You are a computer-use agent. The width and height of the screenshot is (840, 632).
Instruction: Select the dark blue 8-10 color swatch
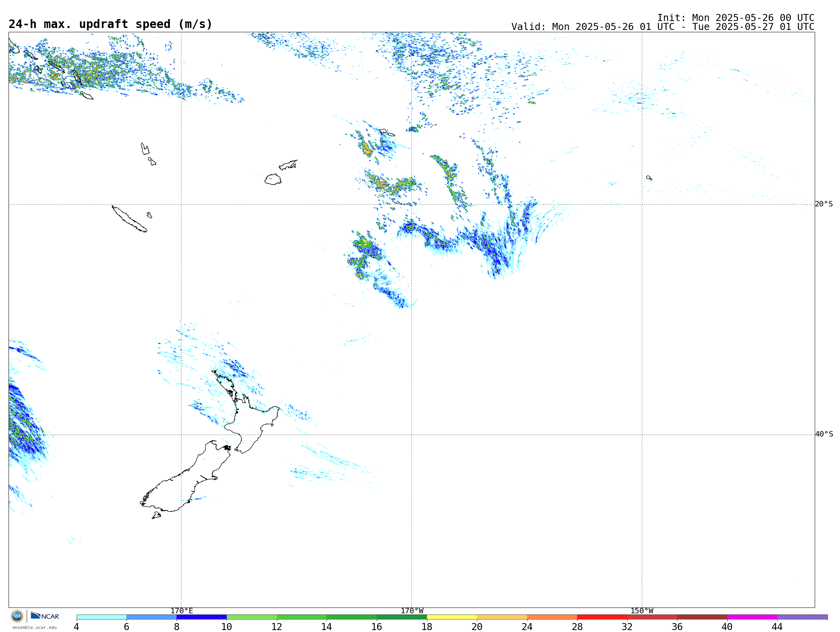pos(201,617)
